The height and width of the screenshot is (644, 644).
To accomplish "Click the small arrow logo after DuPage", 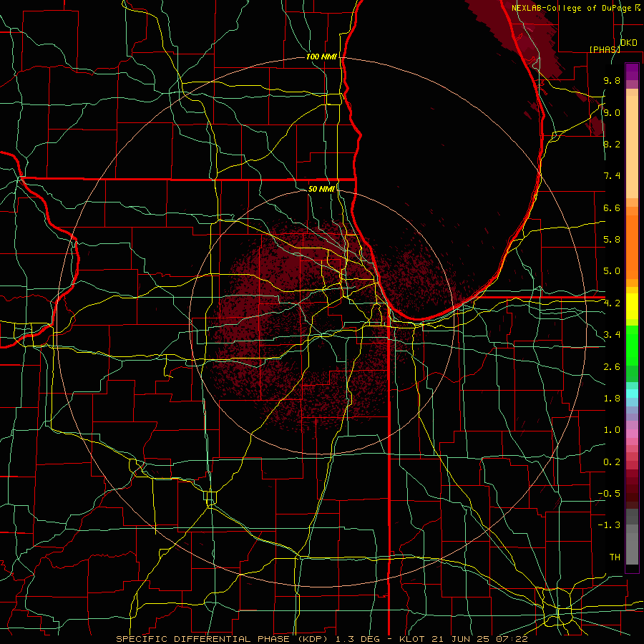I will (x=637, y=8).
